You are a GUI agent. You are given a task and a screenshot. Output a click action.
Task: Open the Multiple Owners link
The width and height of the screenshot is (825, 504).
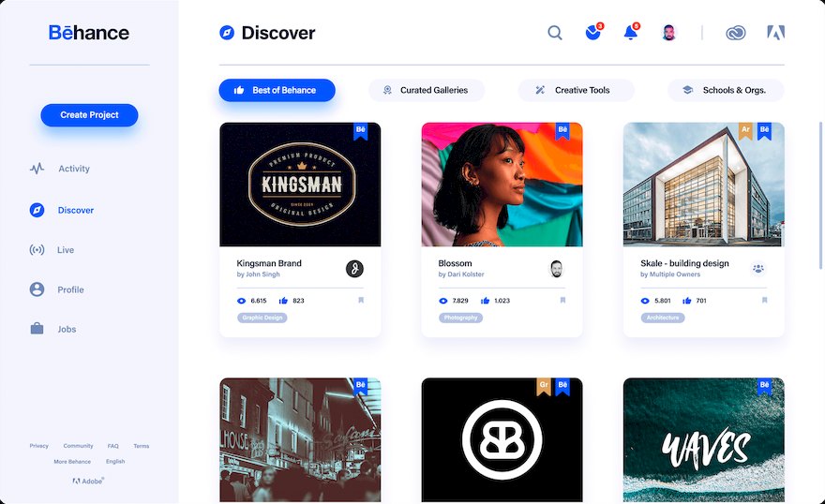pos(675,274)
